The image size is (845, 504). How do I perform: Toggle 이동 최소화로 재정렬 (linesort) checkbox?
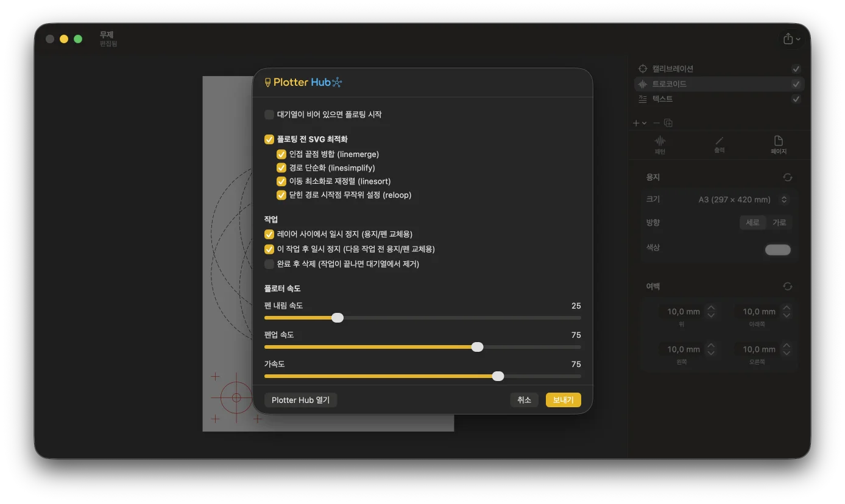click(281, 181)
